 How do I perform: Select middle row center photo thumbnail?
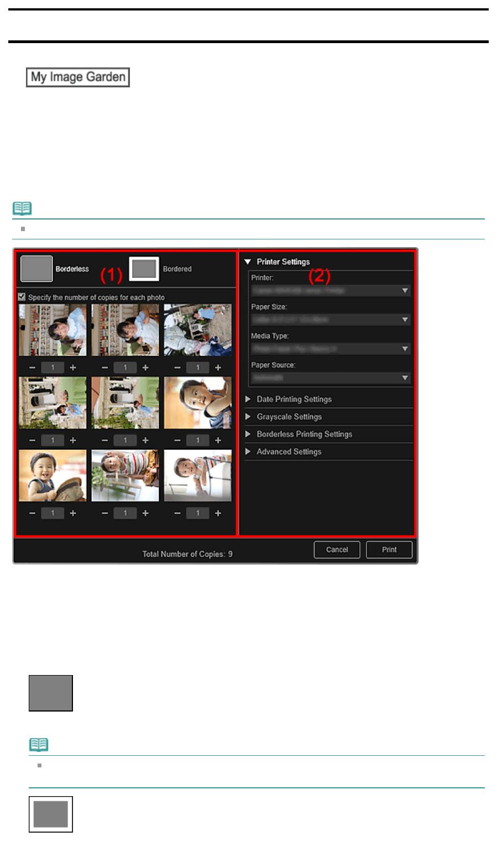(125, 403)
